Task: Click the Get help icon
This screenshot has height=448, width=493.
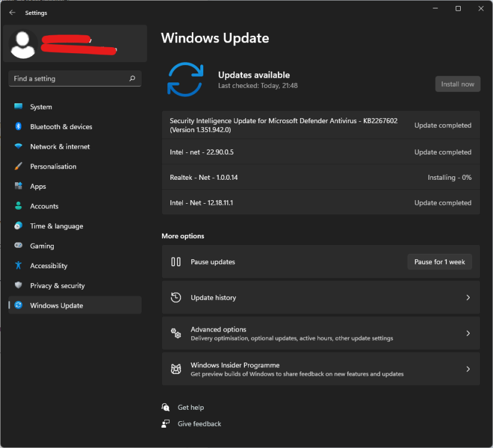Action: [166, 407]
